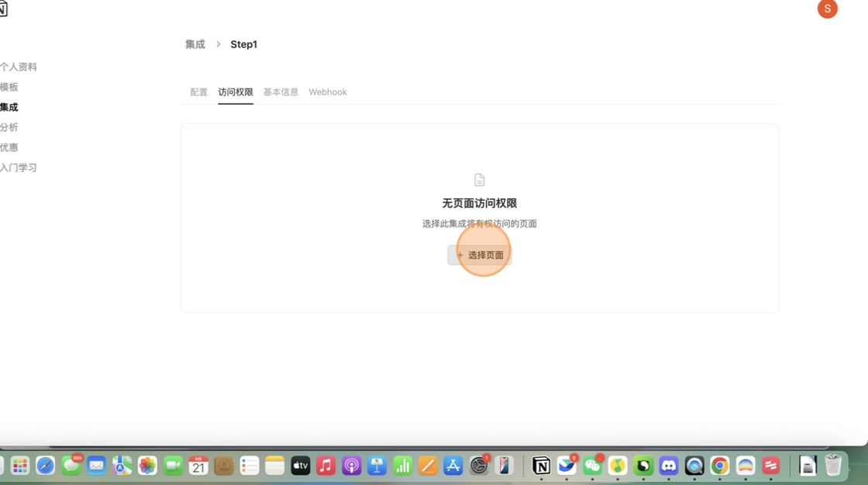This screenshot has height=485, width=868.
Task: Open Reminders app in the dock
Action: point(249,466)
